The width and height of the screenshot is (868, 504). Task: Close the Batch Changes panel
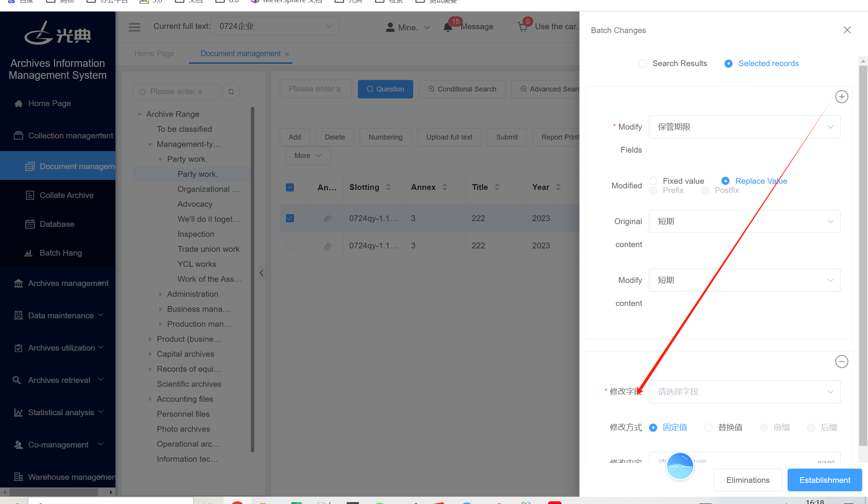pyautogui.click(x=847, y=30)
